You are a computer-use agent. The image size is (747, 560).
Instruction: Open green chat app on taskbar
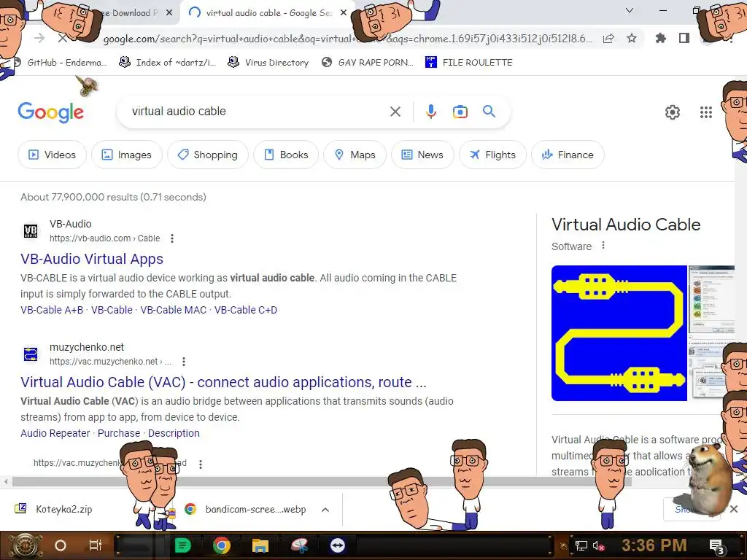183,545
